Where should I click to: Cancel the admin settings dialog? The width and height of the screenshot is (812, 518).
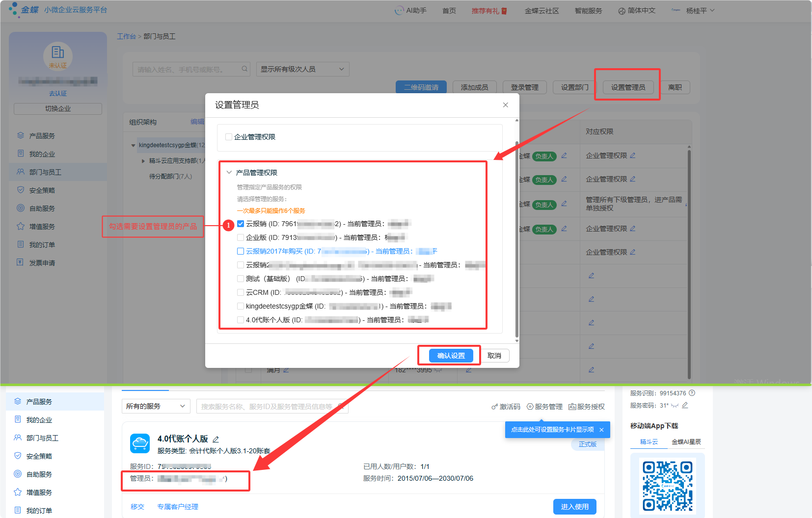(x=494, y=356)
